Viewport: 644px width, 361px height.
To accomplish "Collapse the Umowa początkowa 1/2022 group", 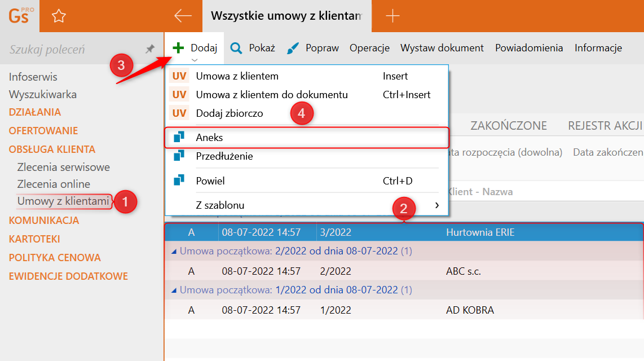I will (x=174, y=290).
